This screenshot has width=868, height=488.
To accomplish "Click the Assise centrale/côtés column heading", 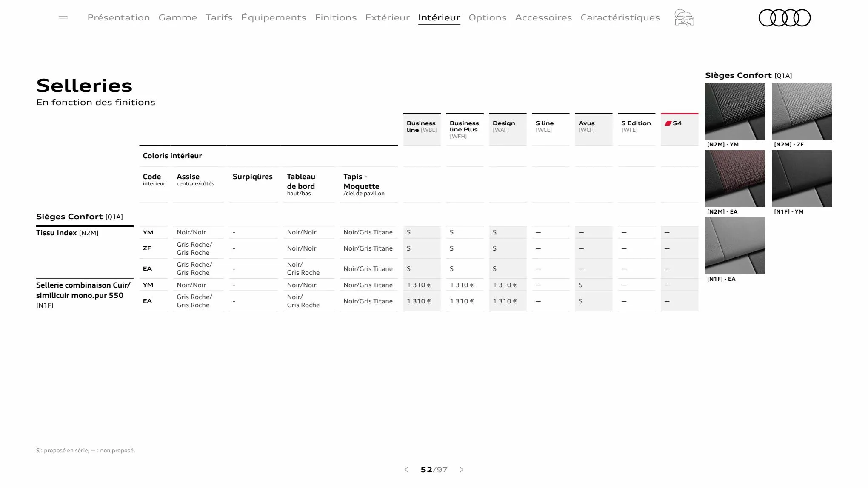I will tap(195, 179).
